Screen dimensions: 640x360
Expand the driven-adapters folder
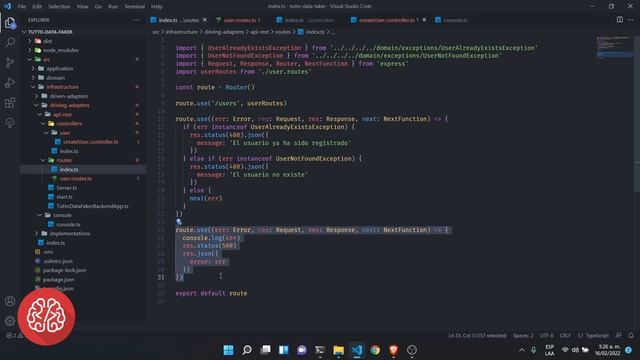point(37,96)
